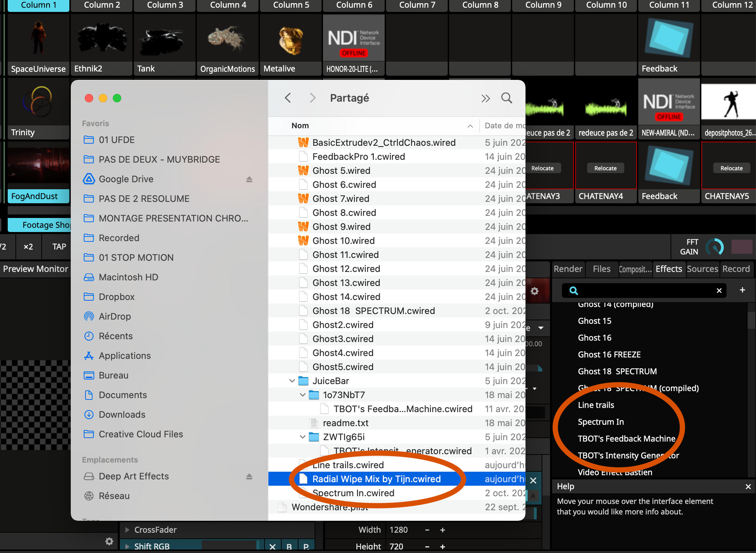The image size is (756, 553).
Task: Eject Google Drive in Finder sidebar
Action: 249,179
